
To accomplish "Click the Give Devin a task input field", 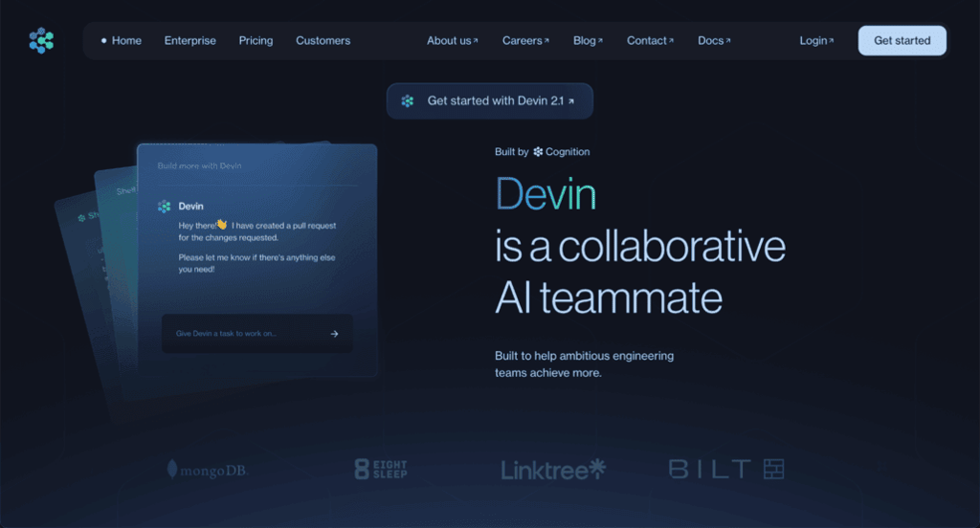I will pyautogui.click(x=256, y=334).
